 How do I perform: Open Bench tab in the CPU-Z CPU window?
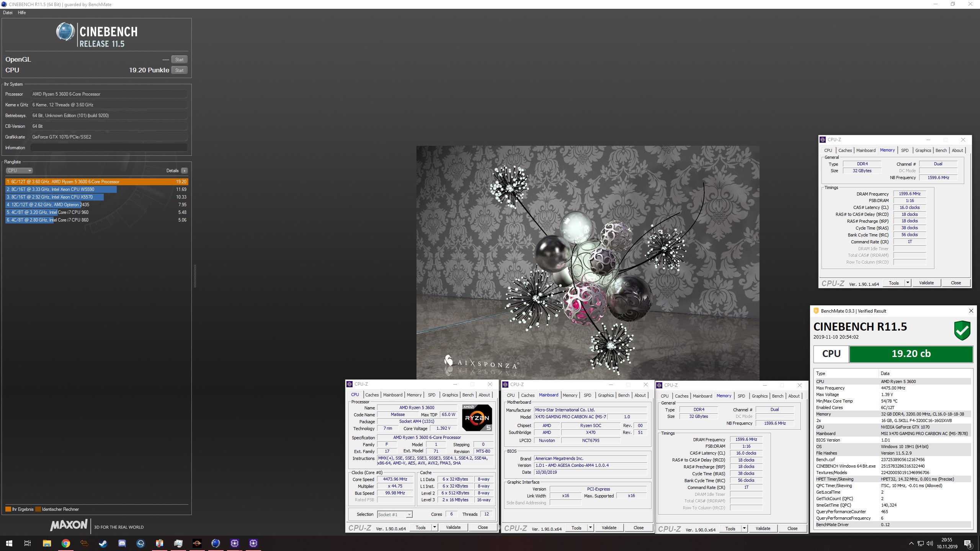(468, 395)
